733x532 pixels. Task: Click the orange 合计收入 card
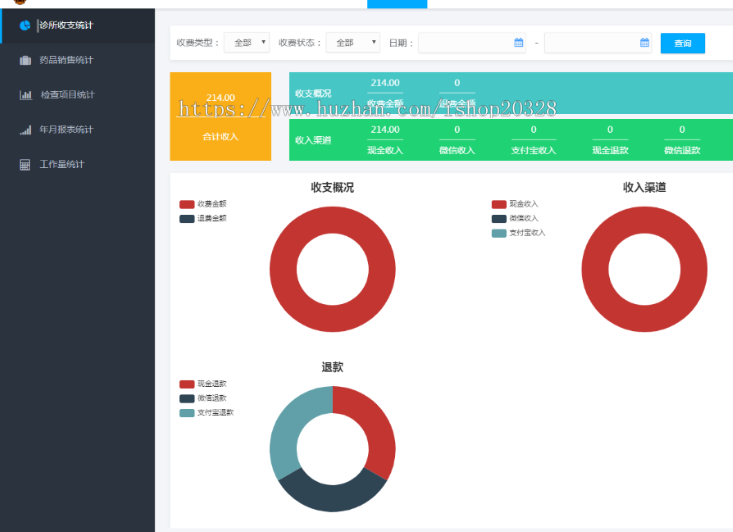click(221, 116)
